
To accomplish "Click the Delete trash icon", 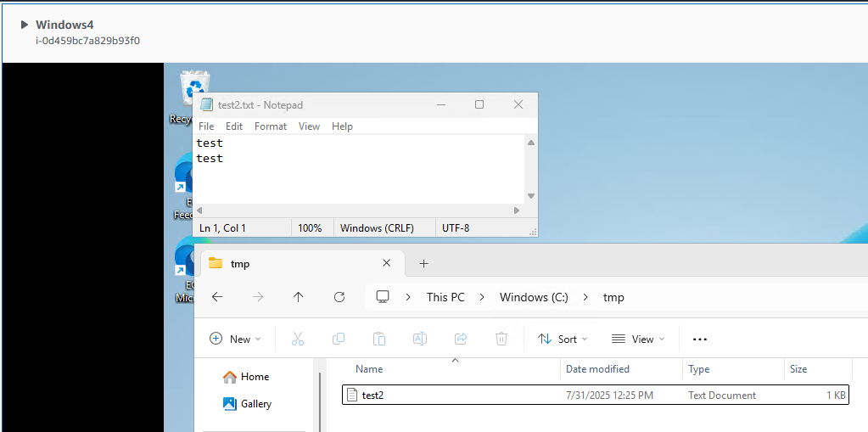I will coord(501,339).
